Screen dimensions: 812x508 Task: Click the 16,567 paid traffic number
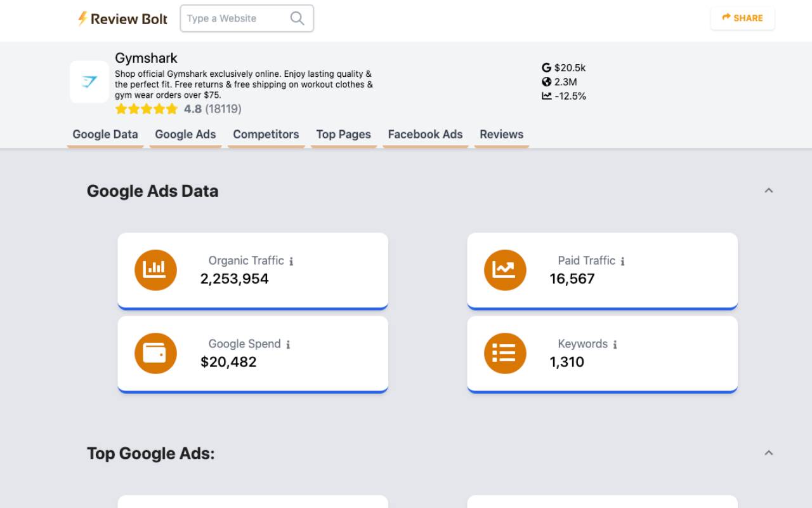(x=572, y=279)
